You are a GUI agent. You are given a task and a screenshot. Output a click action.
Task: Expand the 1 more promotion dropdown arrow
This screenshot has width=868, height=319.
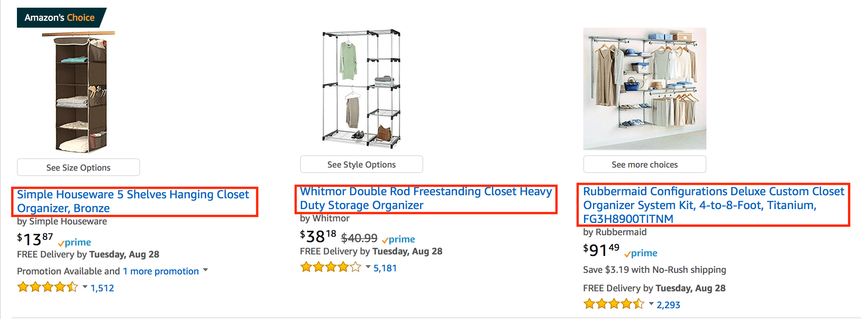click(205, 270)
